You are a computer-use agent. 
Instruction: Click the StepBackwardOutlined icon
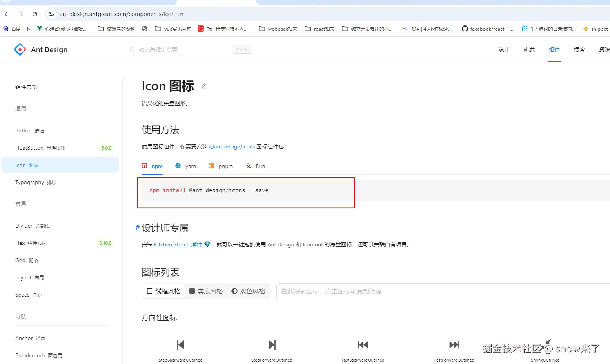pos(181,345)
